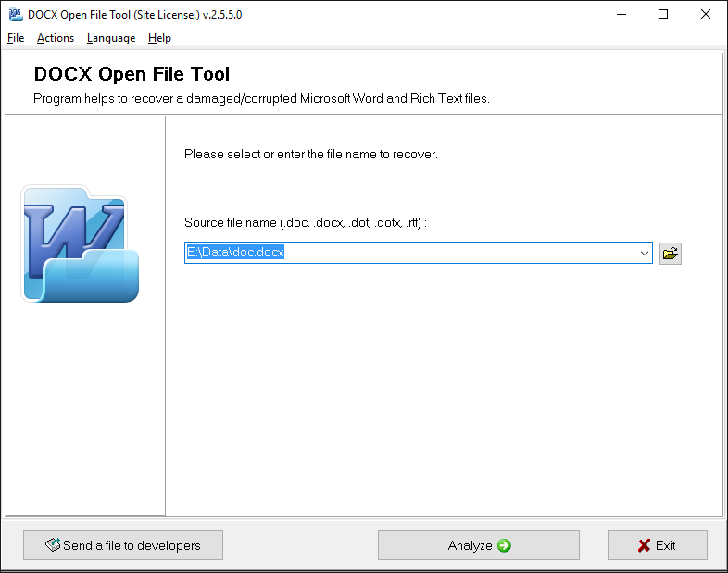Click the browse folder icon next to file field

[x=671, y=253]
